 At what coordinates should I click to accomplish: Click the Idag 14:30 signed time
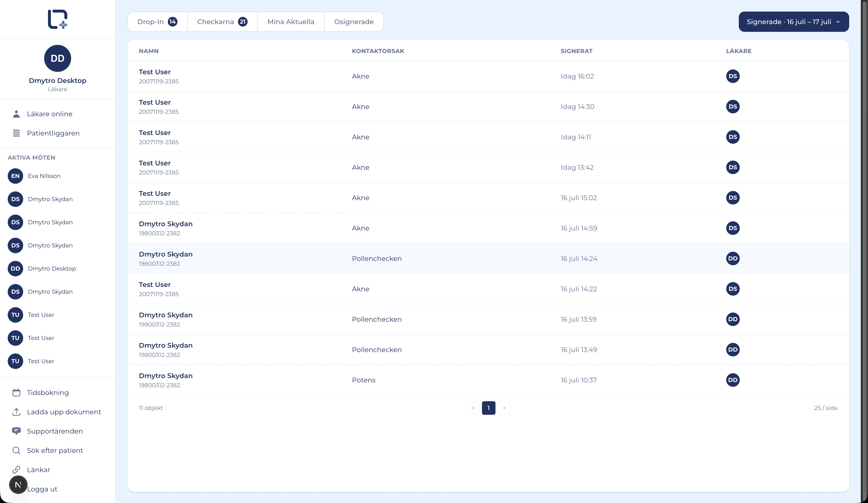577,107
